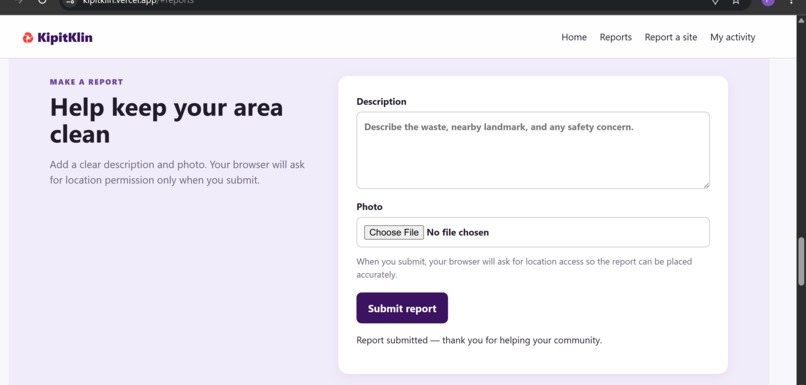Click the Description textarea resize handle

click(x=706, y=185)
